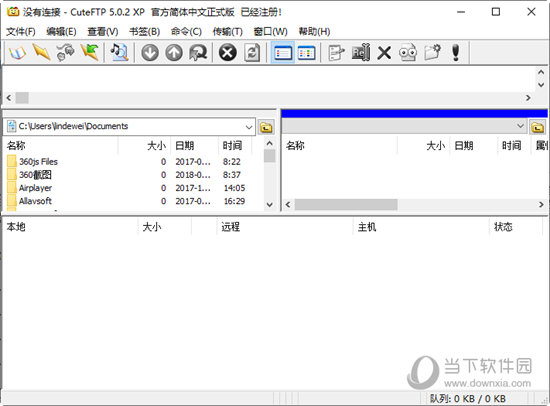Click the Delete X toolbar icon
Screen dimensions: 550x406
tap(384, 53)
